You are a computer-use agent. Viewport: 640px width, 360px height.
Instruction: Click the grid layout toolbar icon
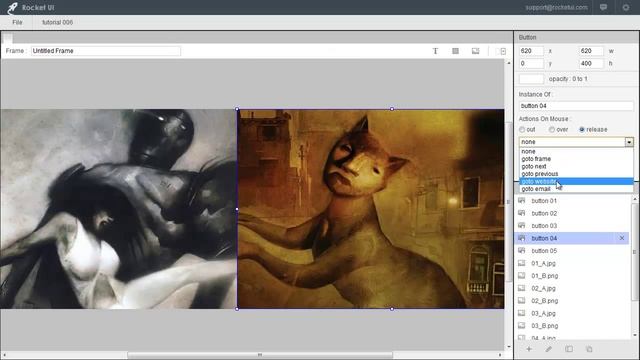455,51
